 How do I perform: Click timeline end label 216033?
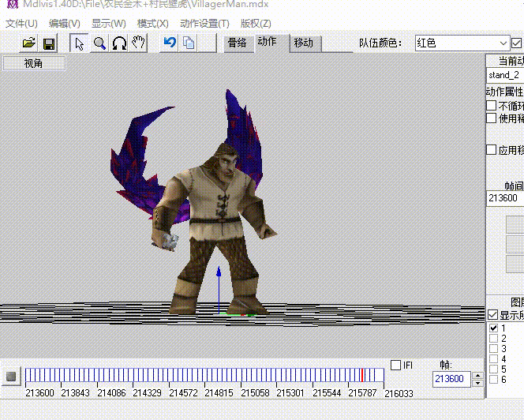[399, 394]
